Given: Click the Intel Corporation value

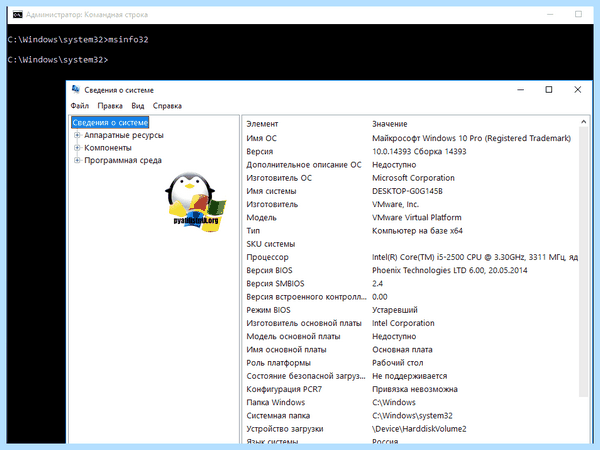Looking at the screenshot, I should pos(403,323).
